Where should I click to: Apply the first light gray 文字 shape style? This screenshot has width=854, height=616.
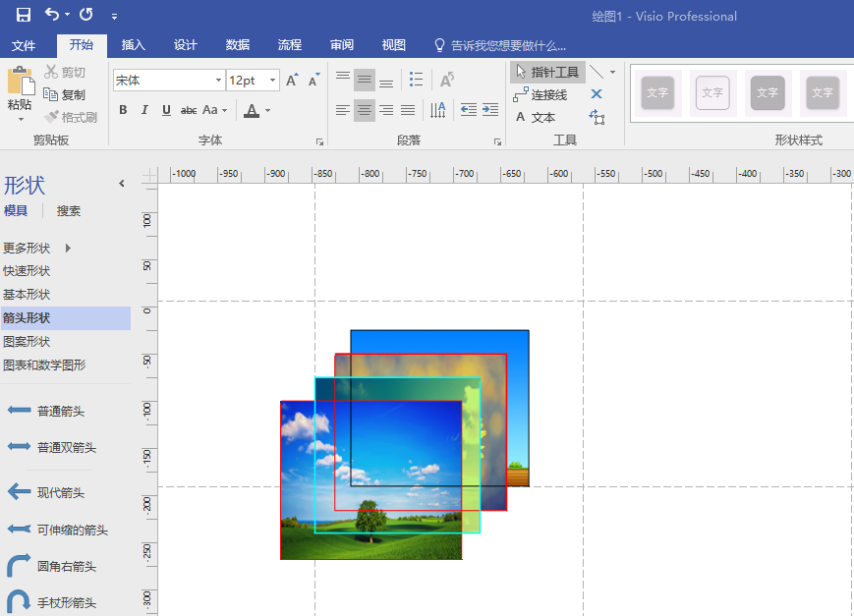[x=657, y=93]
